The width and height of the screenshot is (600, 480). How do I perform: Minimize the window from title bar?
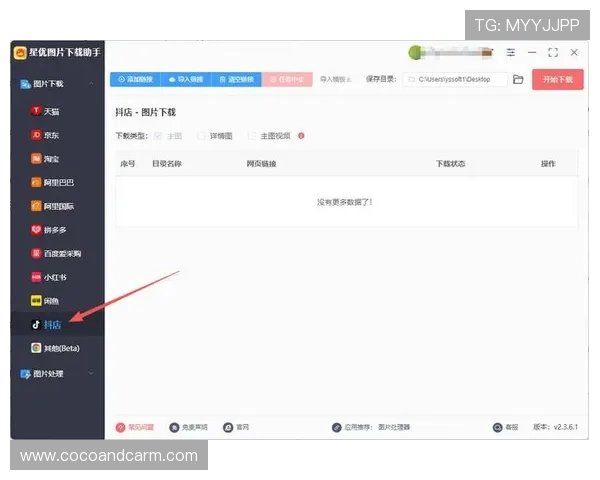tap(532, 52)
